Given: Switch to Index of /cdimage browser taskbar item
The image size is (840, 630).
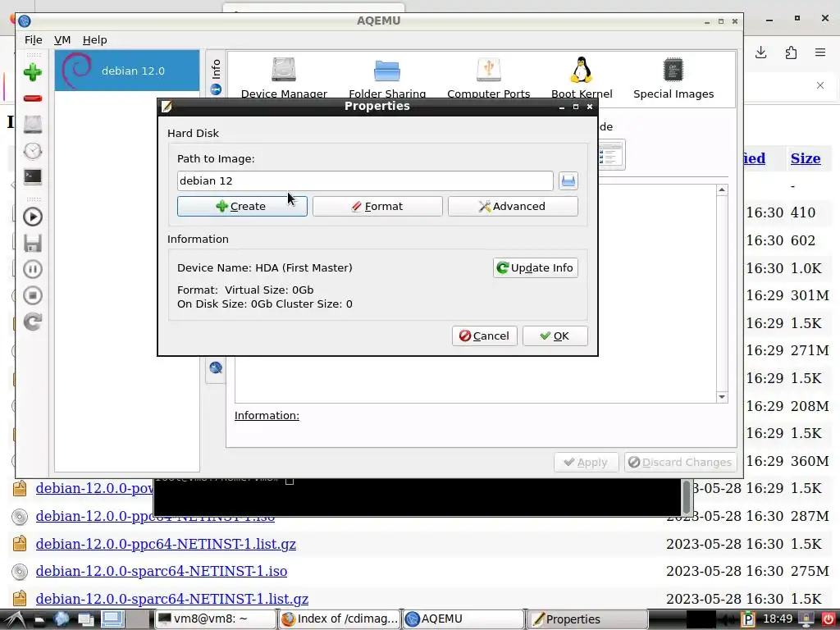Looking at the screenshot, I should (340, 619).
